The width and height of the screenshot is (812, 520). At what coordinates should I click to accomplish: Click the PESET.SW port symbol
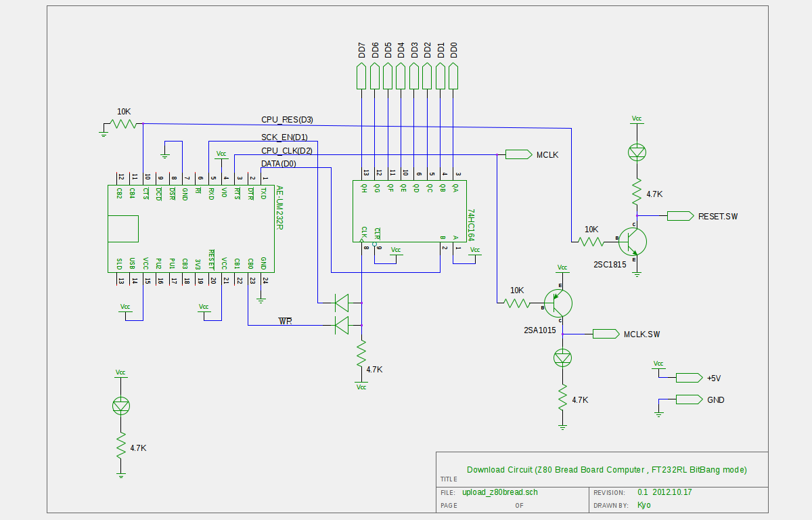point(680,216)
